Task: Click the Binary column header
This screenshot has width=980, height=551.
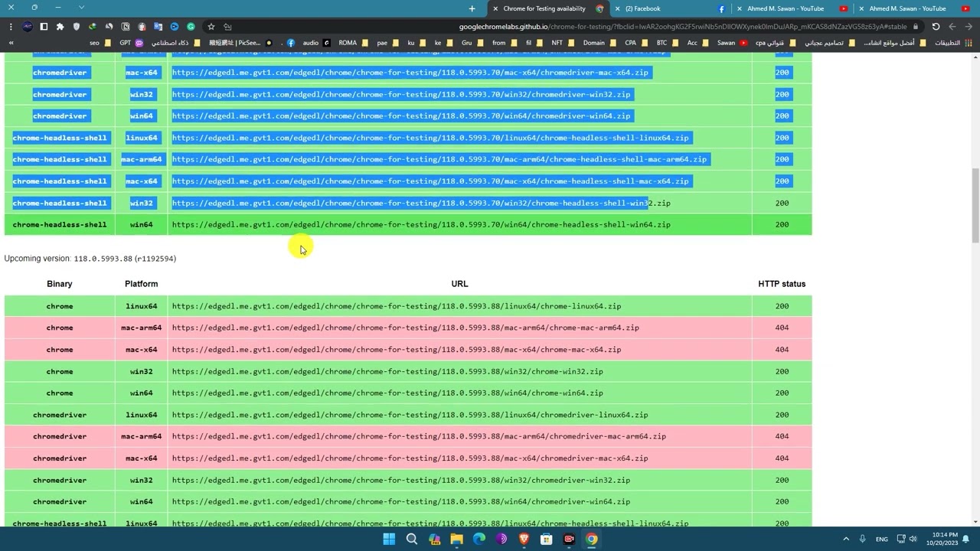Action: point(60,284)
